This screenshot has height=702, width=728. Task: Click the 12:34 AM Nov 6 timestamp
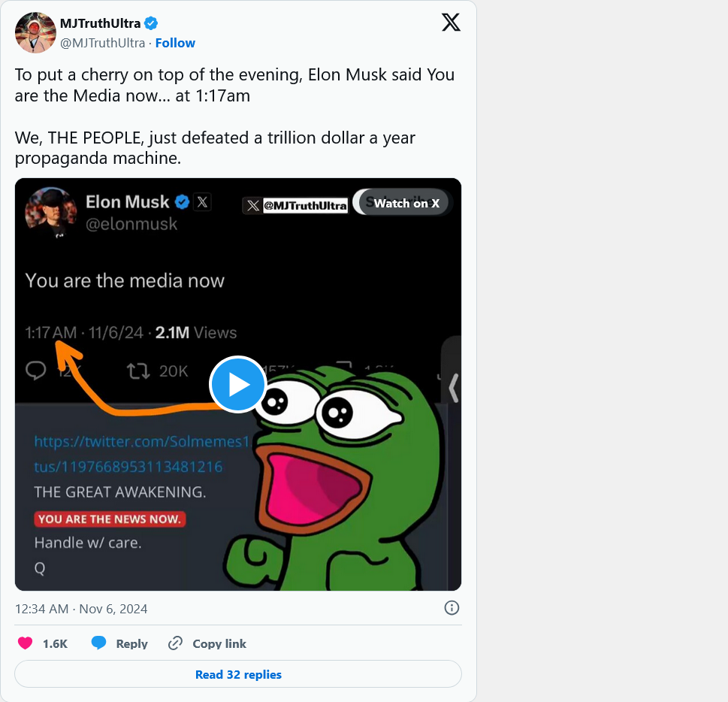pyautogui.click(x=81, y=609)
